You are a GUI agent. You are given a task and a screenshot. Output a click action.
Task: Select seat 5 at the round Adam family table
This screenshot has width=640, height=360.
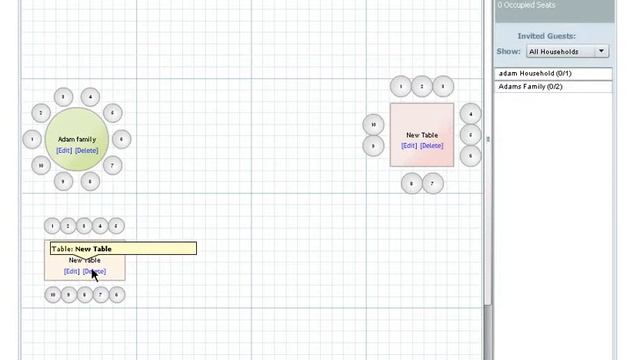[113, 113]
